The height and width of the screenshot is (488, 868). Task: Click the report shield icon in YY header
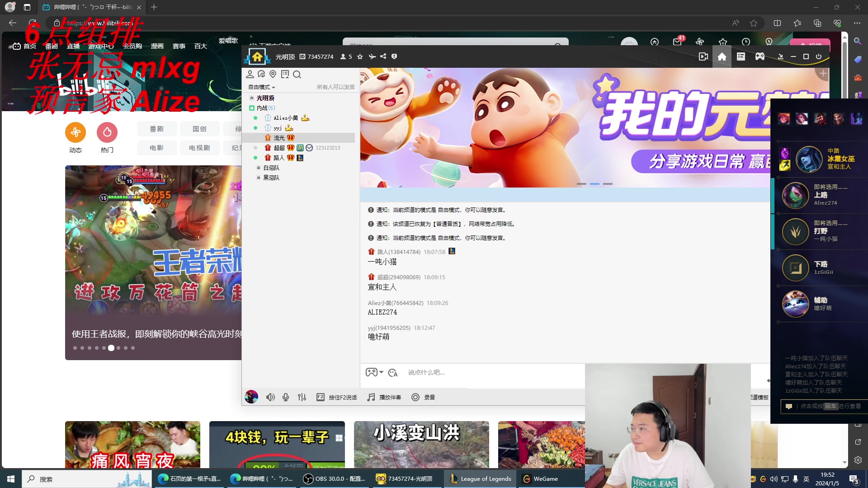point(394,56)
